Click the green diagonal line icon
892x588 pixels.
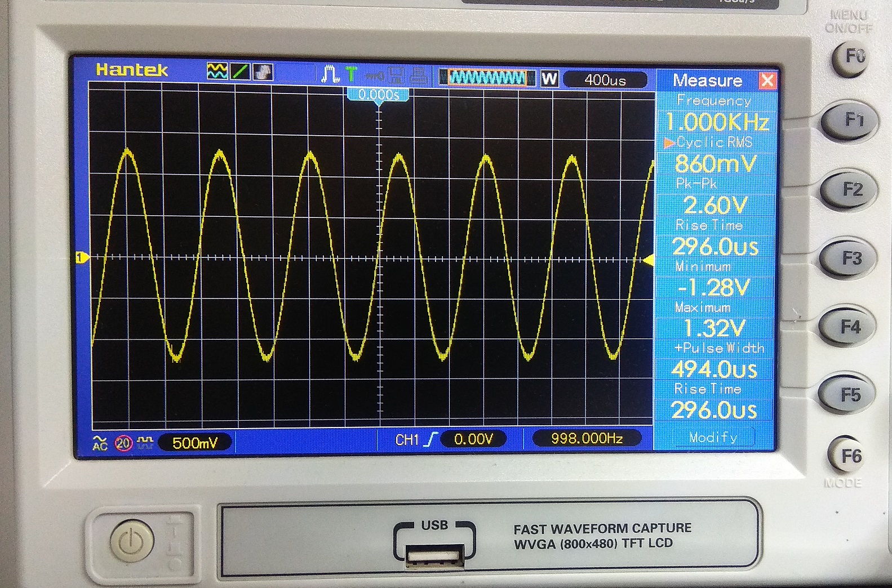tap(241, 72)
